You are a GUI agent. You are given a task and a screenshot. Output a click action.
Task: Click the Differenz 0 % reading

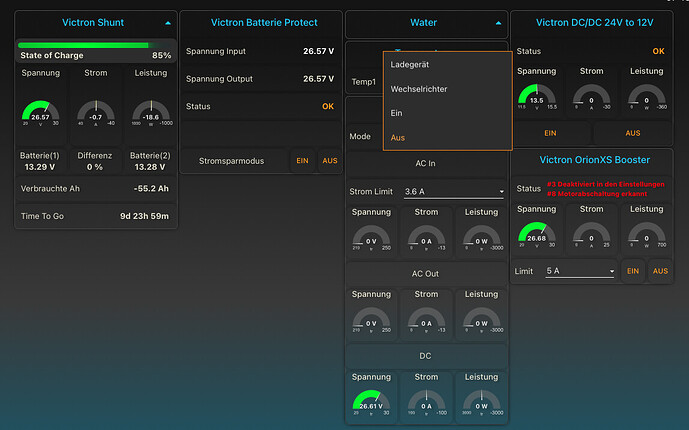[x=94, y=167]
